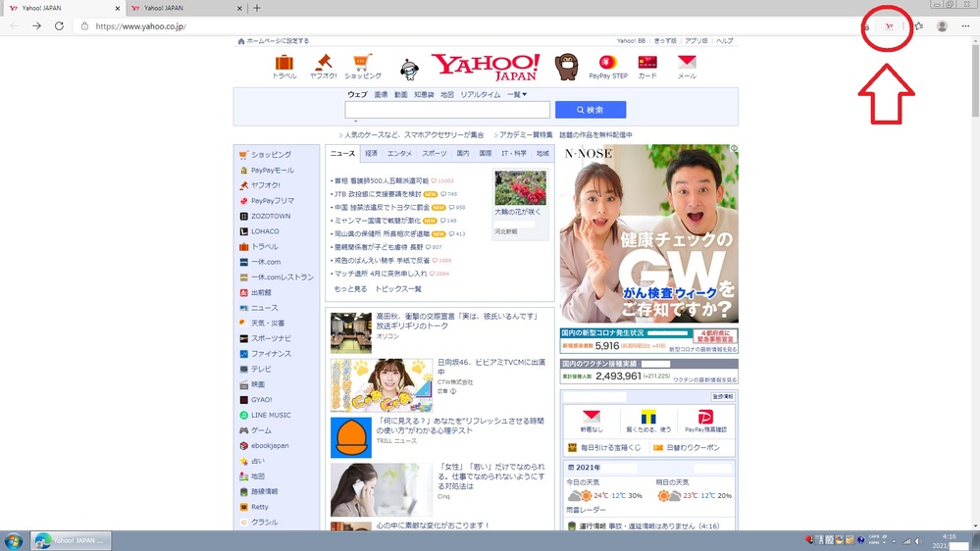980x551 pixels.
Task: Open 新型コロナの最新情報を見る link
Action: (x=703, y=349)
